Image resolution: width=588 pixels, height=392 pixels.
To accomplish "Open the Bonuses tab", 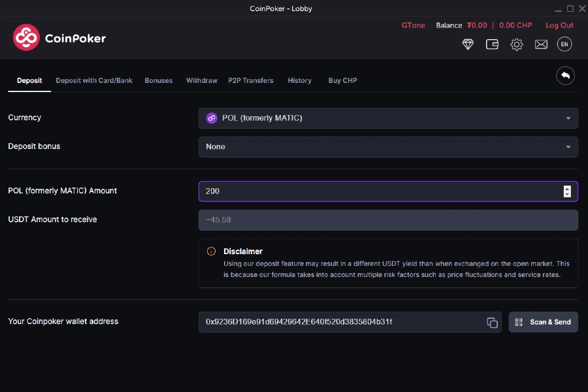I will click(x=159, y=80).
